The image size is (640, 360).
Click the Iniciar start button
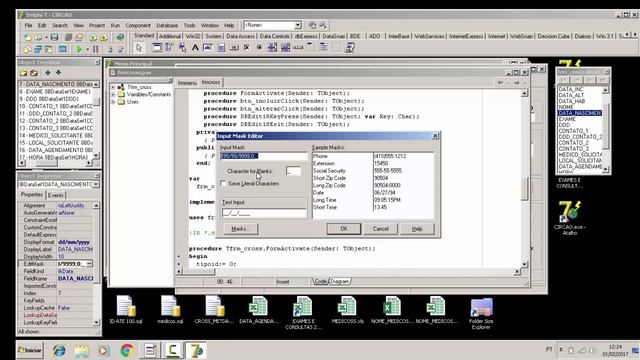pyautogui.click(x=30, y=350)
